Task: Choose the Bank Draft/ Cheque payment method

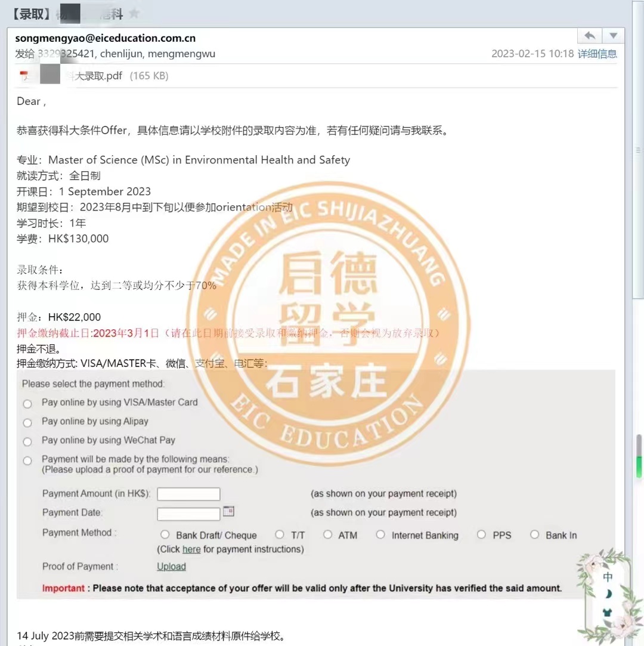Action: coord(165,534)
